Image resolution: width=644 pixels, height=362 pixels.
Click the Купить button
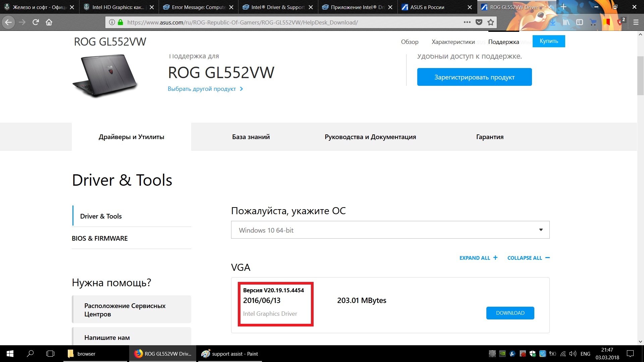(549, 41)
